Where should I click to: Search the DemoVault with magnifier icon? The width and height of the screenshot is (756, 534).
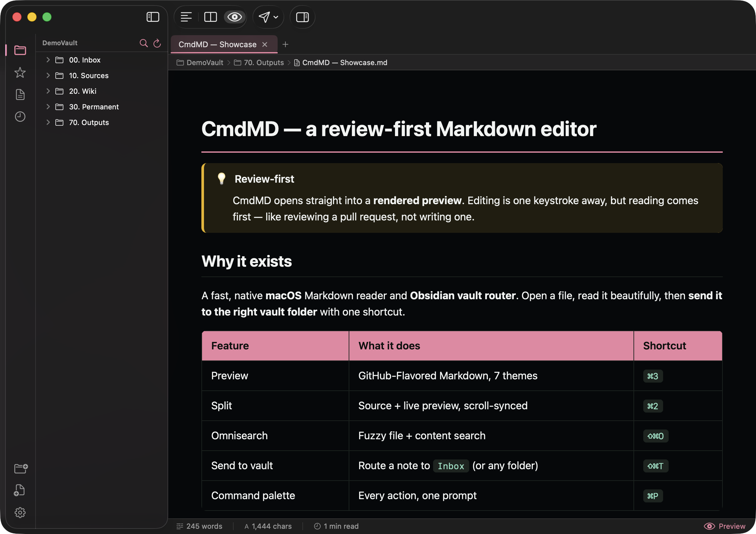[144, 43]
